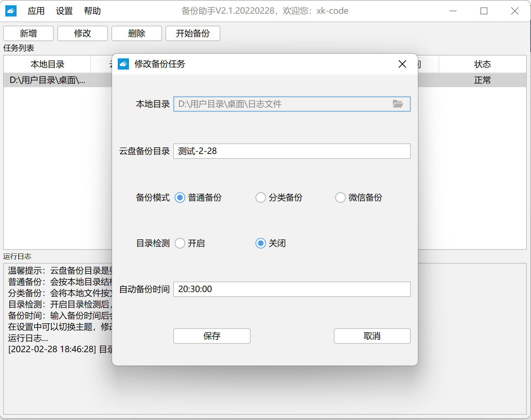This screenshot has height=420, width=531.
Task: Click the 云盘备份目录 input field
Action: tap(292, 151)
